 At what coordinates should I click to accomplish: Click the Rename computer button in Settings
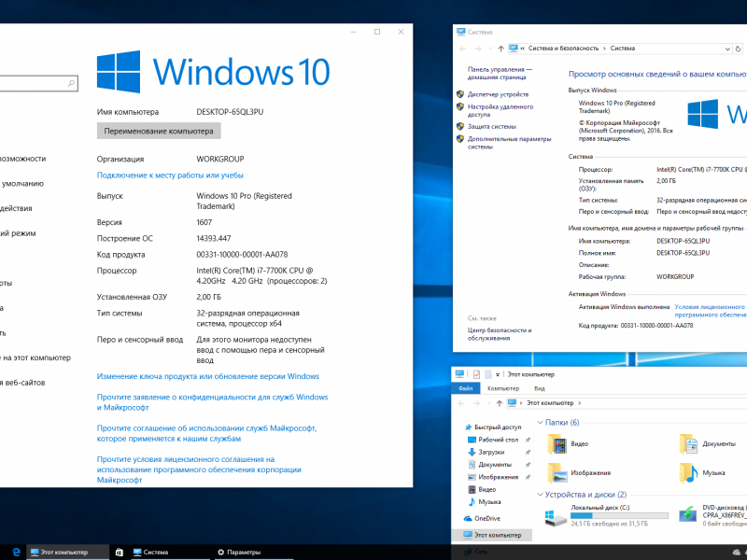[159, 131]
